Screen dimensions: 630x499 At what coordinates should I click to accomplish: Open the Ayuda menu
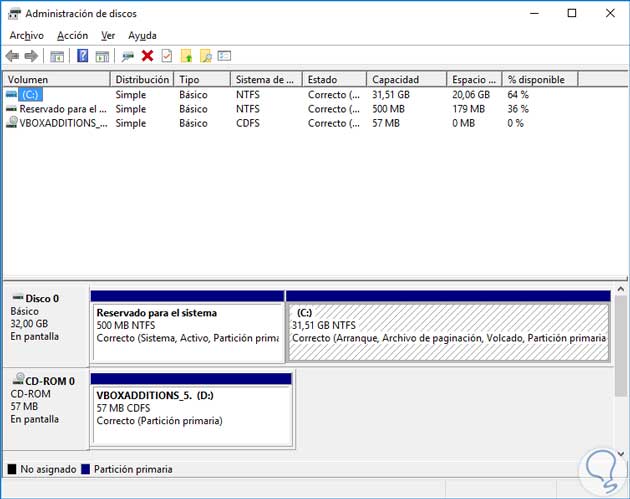pos(142,35)
